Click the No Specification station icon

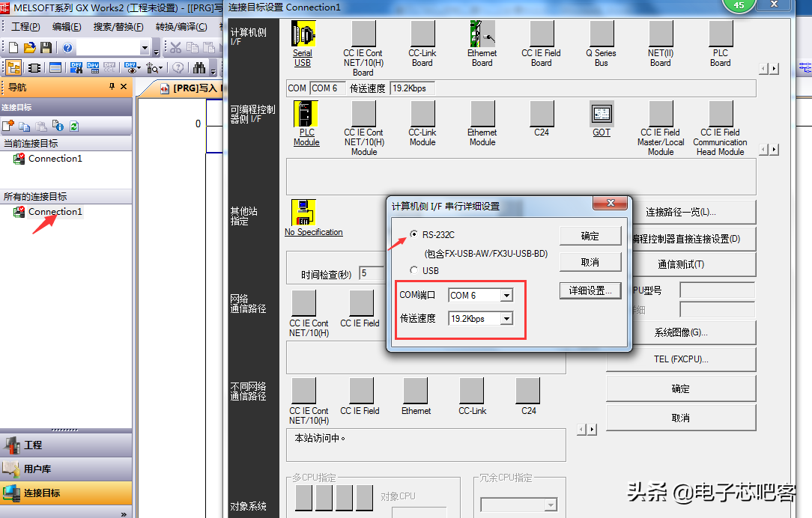303,213
